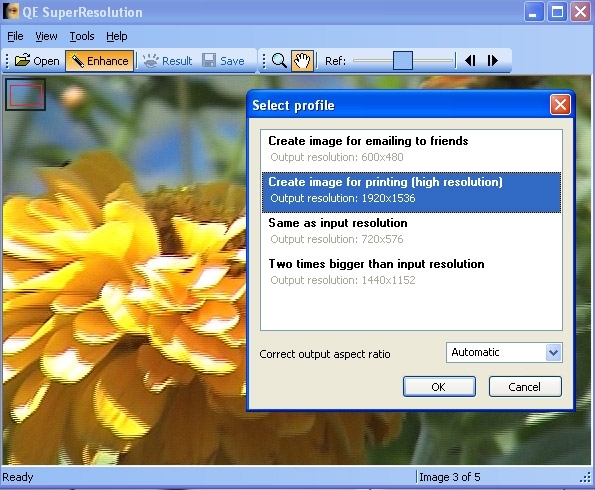Click the Cancel button
This screenshot has width=595, height=490.
[525, 387]
